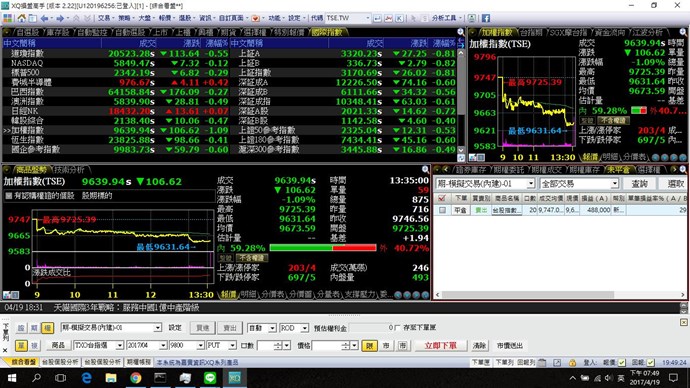Open the 2017/04 expiry month dropdown
Image resolution: width=690 pixels, height=388 pixels.
point(163,346)
